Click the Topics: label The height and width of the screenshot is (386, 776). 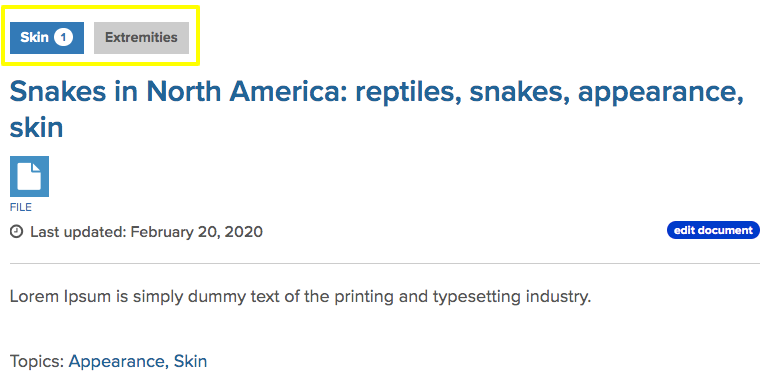tap(37, 361)
